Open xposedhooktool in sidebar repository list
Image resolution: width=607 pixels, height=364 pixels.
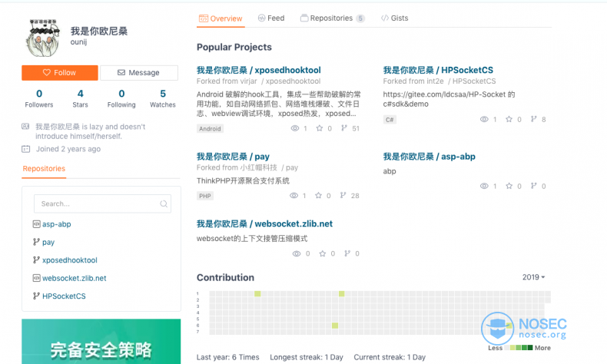[70, 260]
